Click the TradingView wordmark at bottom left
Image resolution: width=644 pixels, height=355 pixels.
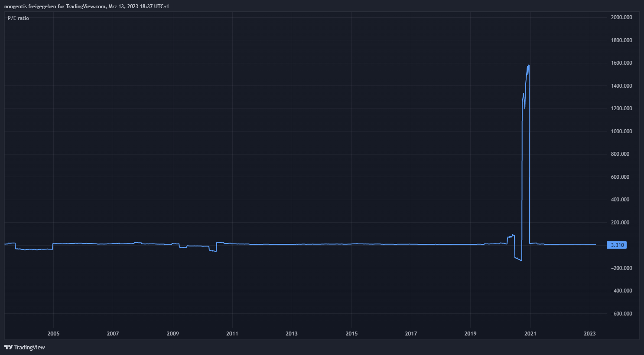pyautogui.click(x=29, y=347)
